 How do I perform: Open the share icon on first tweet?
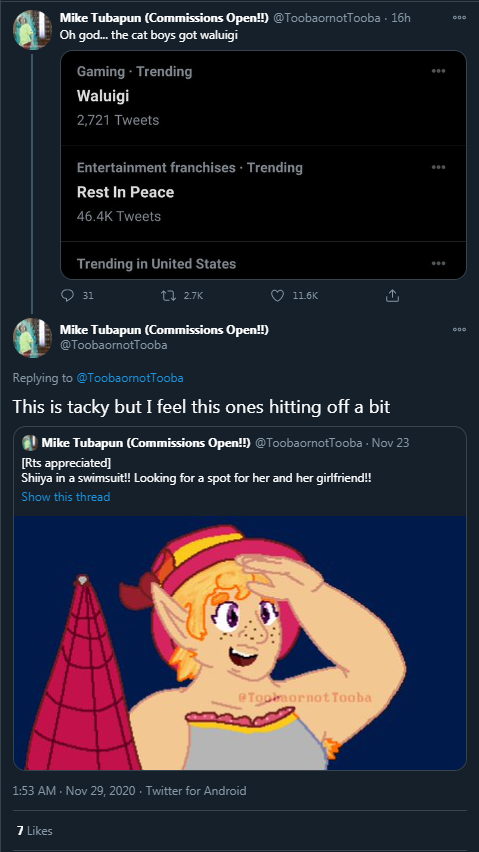tap(392, 295)
